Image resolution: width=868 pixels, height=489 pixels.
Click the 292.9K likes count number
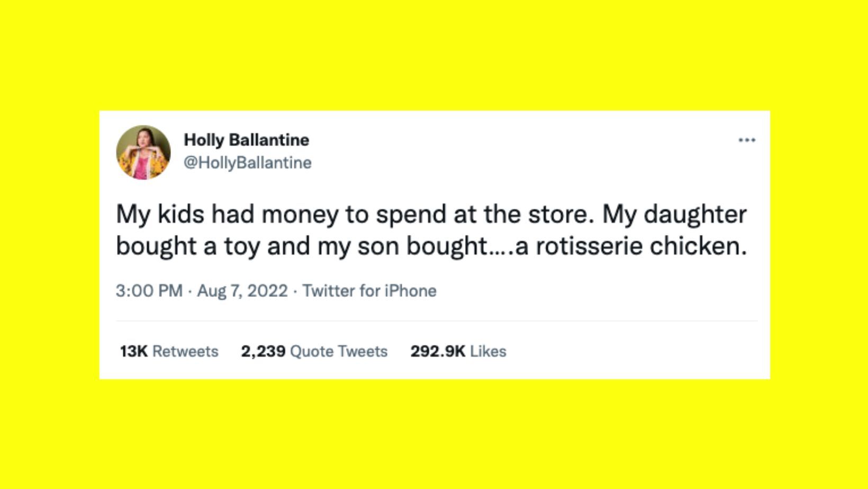438,351
